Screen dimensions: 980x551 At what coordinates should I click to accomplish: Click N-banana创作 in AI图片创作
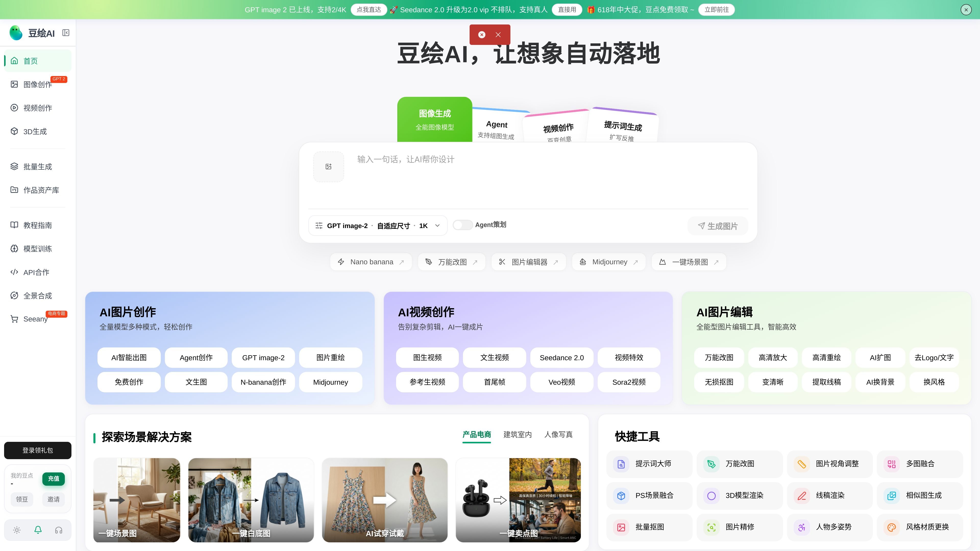[x=263, y=382]
